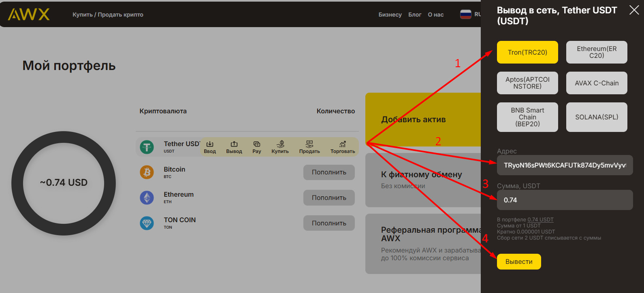644x293 pixels.
Task: Click Пополнить button for Bitcoin
Action: (329, 172)
